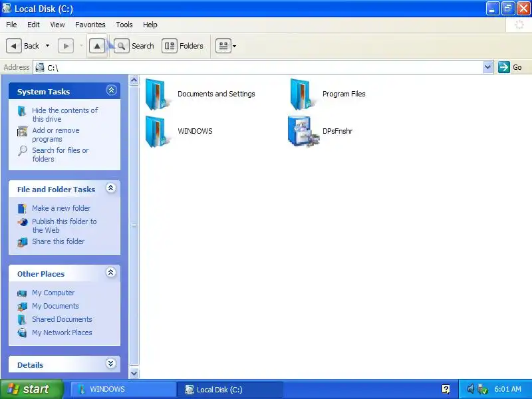This screenshot has width=532, height=399.
Task: Open My Computer from Other Places
Action: point(53,293)
